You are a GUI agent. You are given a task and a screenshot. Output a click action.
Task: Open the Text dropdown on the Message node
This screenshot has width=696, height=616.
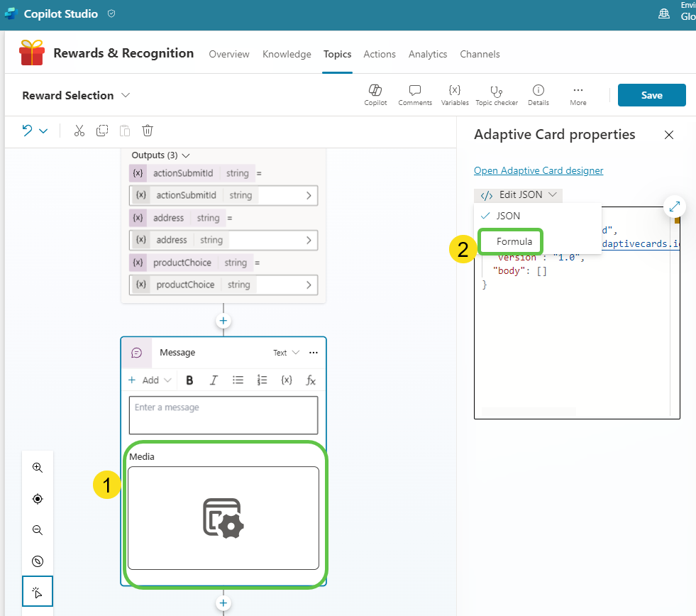pos(286,352)
